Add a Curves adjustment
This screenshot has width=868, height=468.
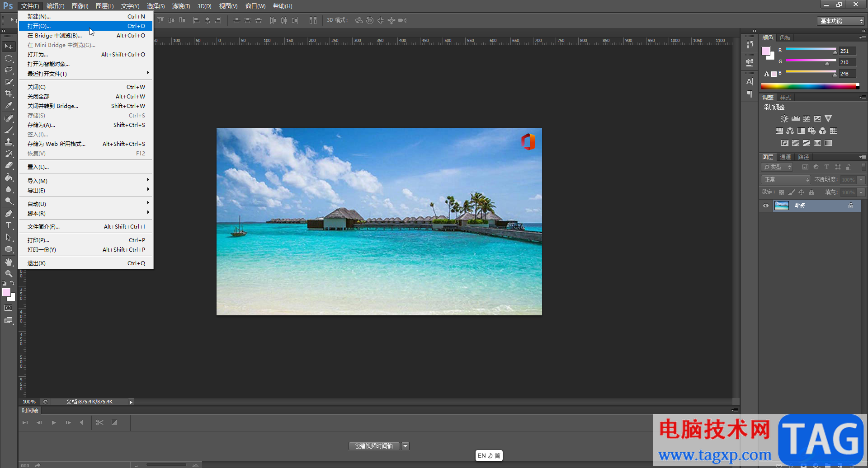click(x=806, y=119)
